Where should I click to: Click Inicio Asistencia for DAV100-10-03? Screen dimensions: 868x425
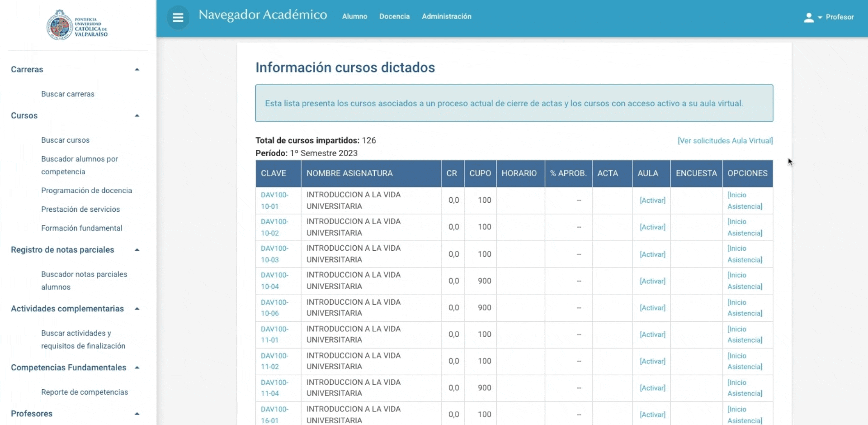(745, 254)
